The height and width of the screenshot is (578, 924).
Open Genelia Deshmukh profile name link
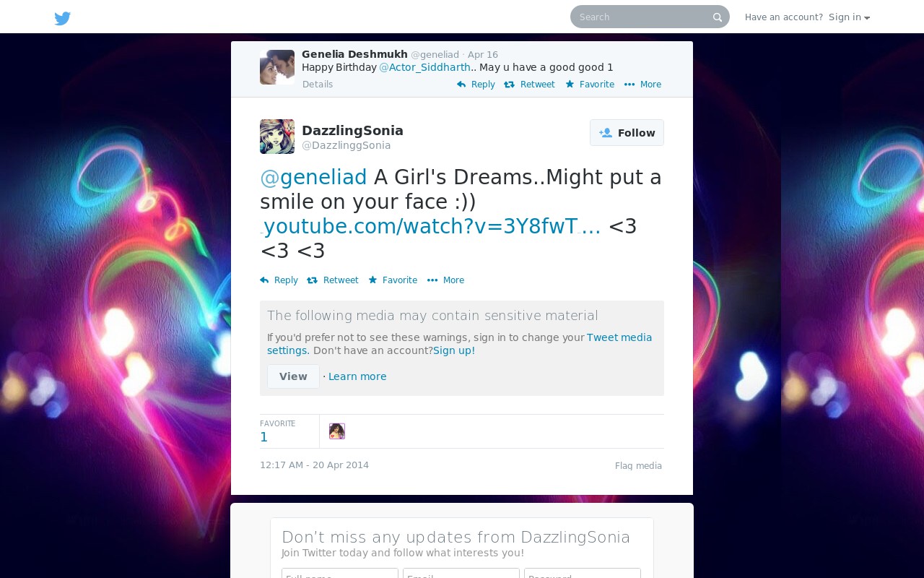click(x=354, y=54)
